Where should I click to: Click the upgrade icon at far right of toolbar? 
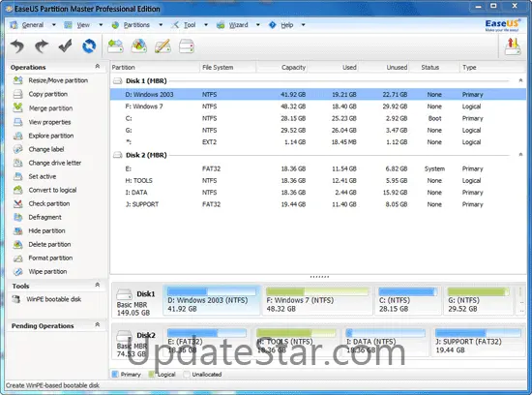[513, 46]
